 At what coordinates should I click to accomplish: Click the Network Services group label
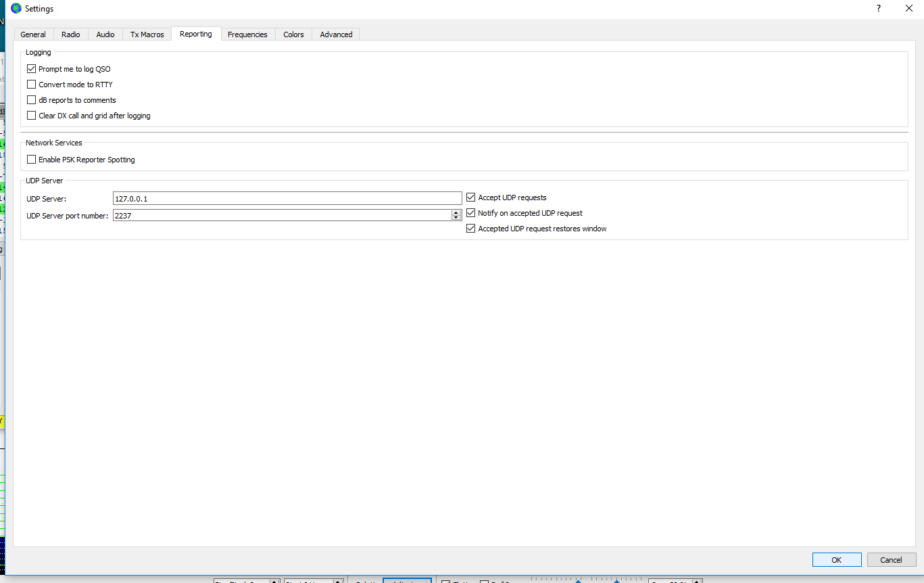tap(54, 143)
